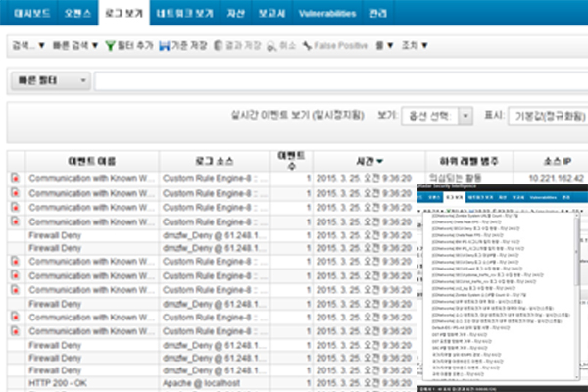Click the False Positive wrench icon
Image resolution: width=588 pixels, height=392 pixels.
(307, 46)
